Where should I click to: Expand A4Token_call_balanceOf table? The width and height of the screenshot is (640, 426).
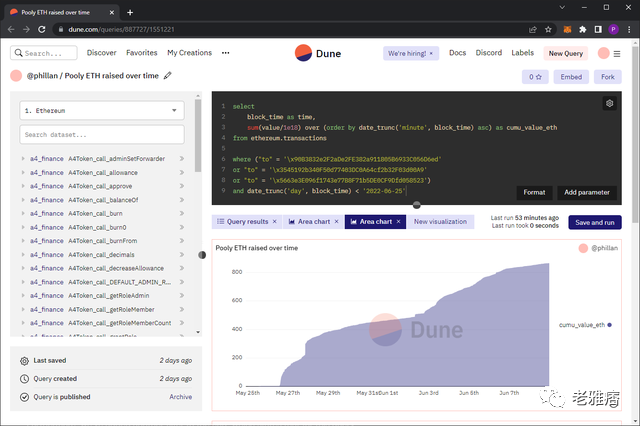(x=23, y=200)
